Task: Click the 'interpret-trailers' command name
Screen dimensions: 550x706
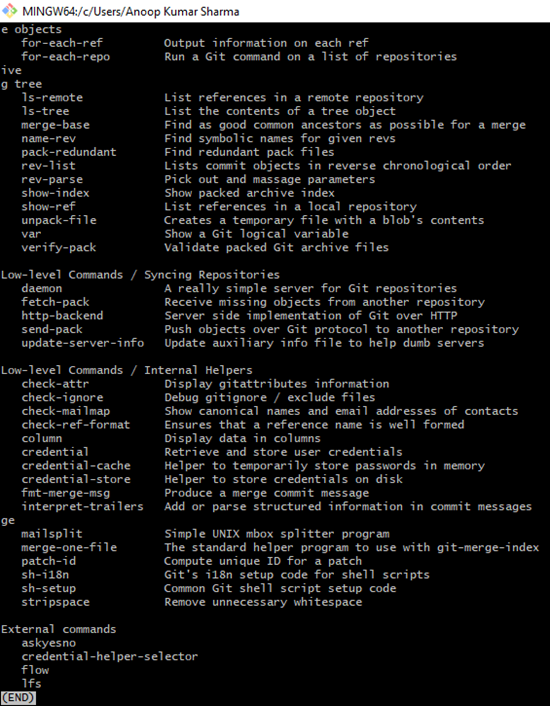Action: pyautogui.click(x=82, y=507)
